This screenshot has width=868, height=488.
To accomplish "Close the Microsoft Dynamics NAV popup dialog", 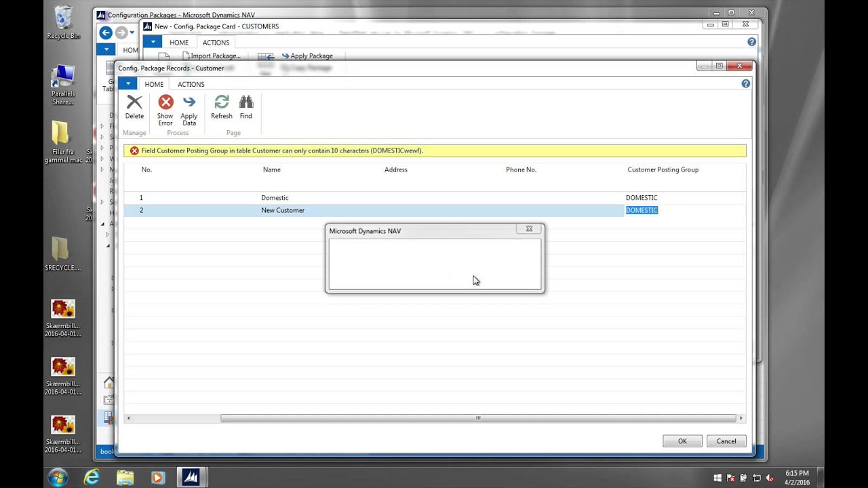I will point(529,229).
